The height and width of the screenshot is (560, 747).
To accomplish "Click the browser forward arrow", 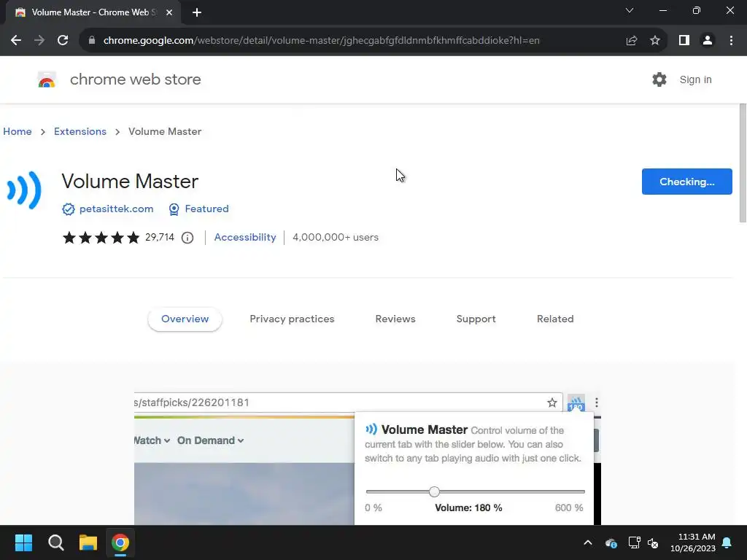I will pos(39,41).
